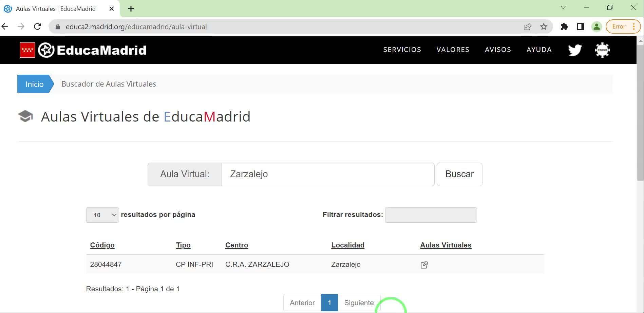Screen dimensions: 644x313
Task: Select the Zarzalejo locality cell
Action: 346,264
